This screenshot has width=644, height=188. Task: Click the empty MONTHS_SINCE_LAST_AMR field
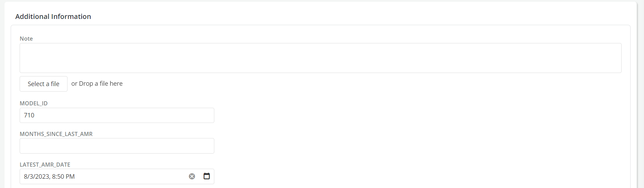tap(117, 146)
